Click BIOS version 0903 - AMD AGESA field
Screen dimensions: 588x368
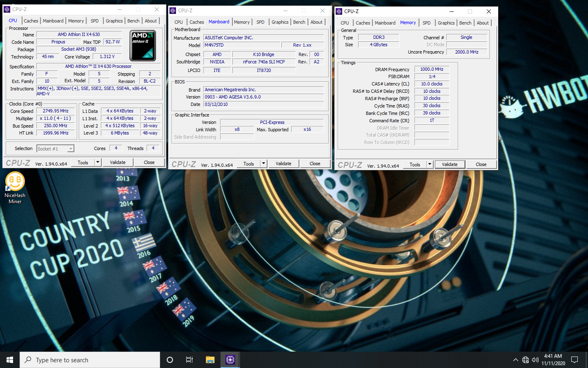tap(263, 97)
